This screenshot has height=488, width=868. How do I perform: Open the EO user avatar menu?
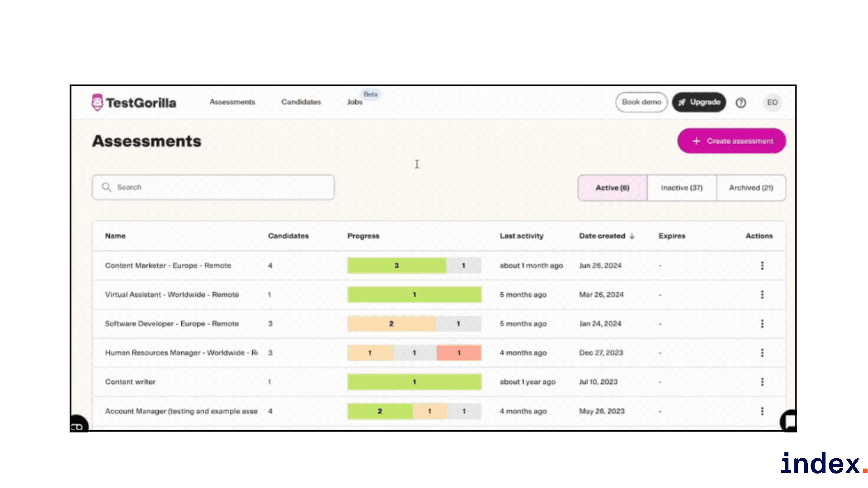point(772,102)
